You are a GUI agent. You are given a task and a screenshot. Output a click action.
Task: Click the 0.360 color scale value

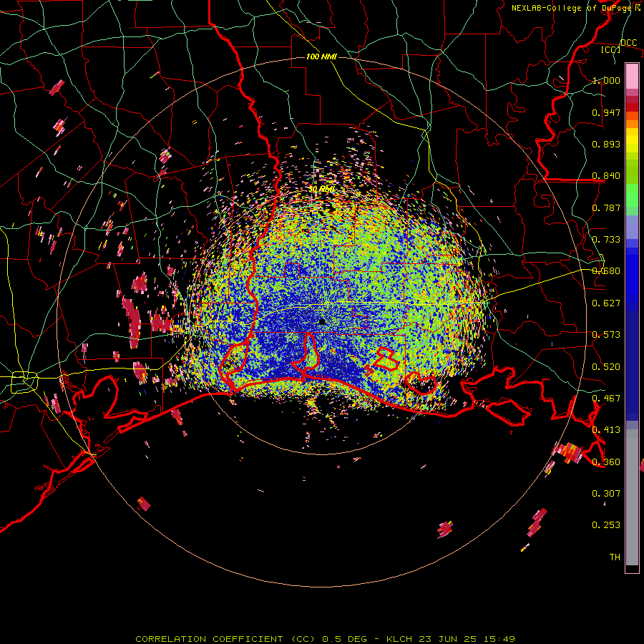[x=606, y=462]
